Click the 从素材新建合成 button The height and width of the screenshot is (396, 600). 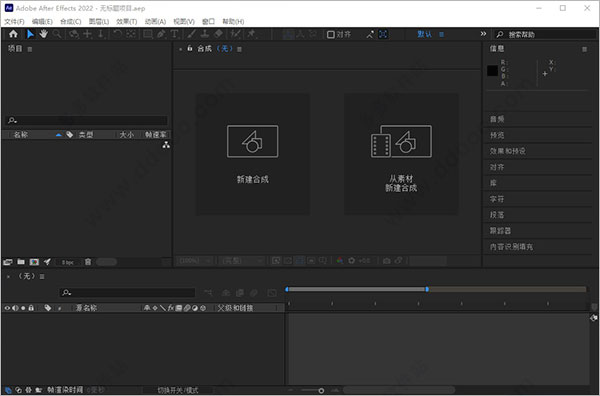pos(401,154)
